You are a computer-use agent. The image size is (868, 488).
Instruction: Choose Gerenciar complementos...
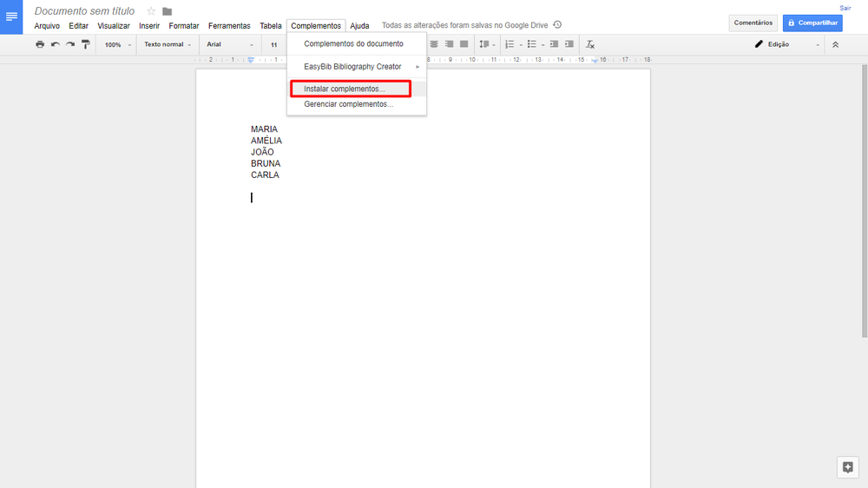point(357,104)
